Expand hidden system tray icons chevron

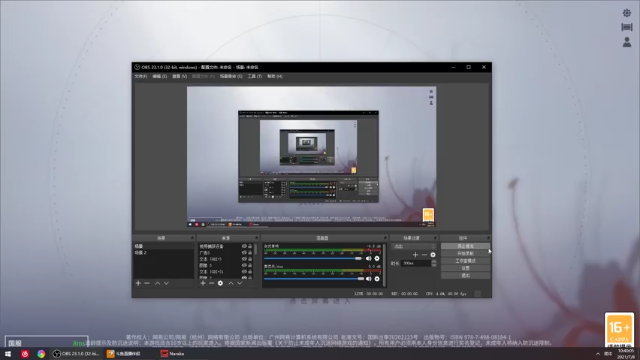tap(598, 354)
